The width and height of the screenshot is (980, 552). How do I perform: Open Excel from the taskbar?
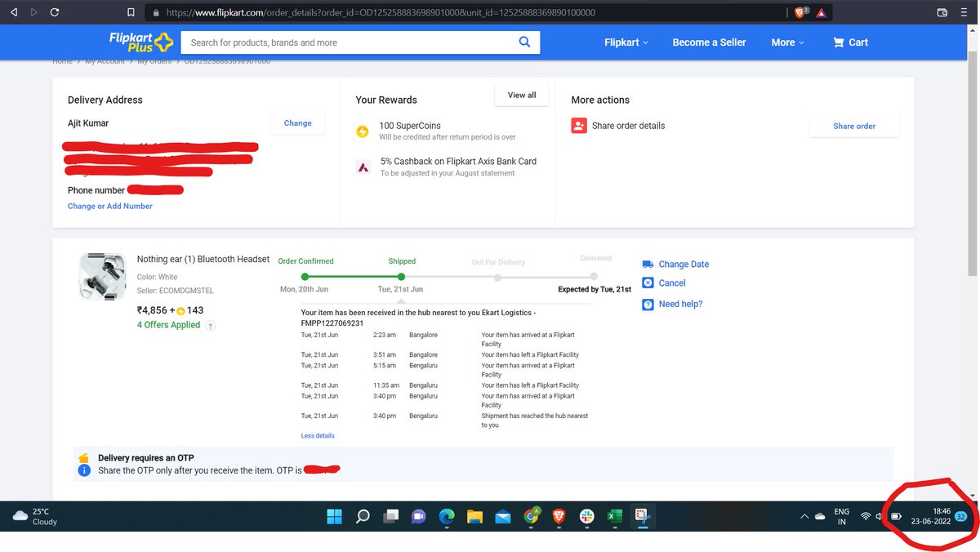coord(614,517)
